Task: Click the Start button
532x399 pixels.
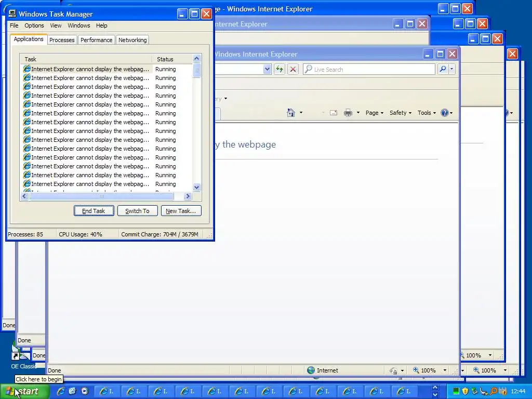Action: (25, 392)
